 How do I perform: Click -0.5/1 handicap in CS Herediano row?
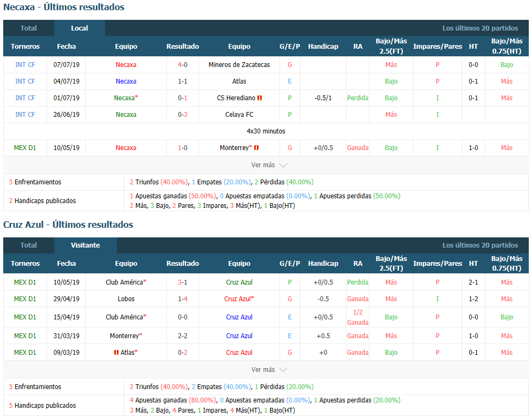(323, 98)
